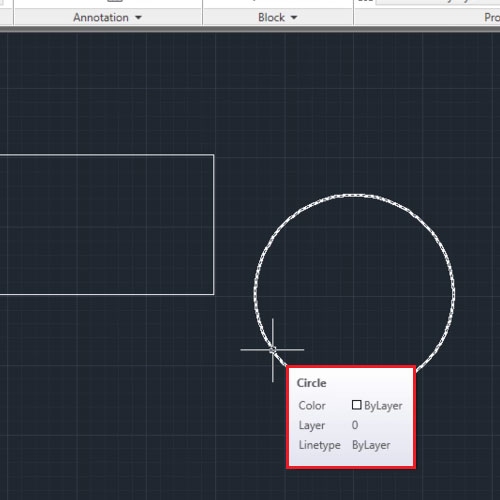Pick the circle at the crosshair pickbox
This screenshot has width=500, height=500.
pyautogui.click(x=273, y=350)
